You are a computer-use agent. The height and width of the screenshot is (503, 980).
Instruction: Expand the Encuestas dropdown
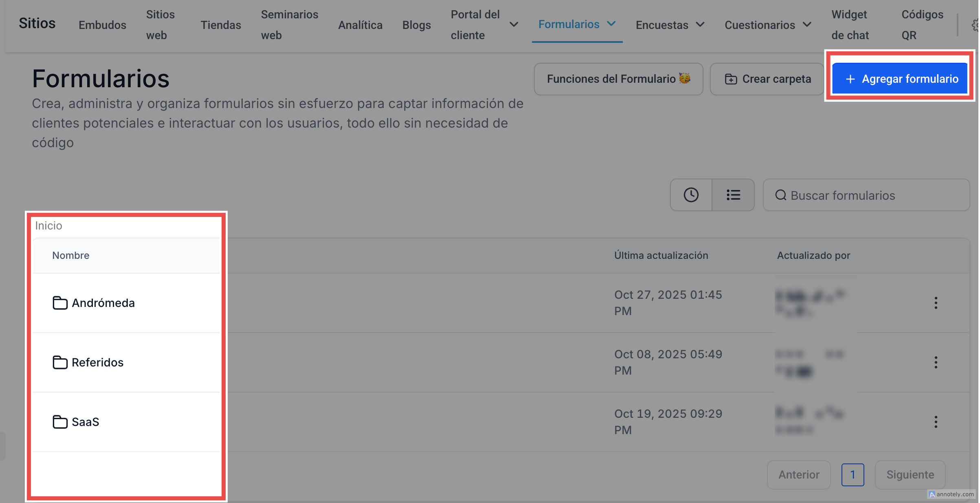pyautogui.click(x=700, y=25)
